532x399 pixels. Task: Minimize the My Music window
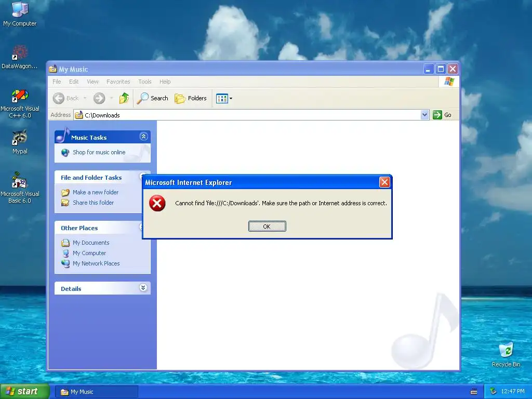[x=429, y=69]
